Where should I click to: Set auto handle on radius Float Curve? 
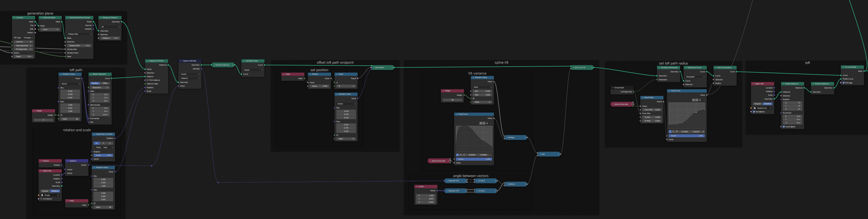coord(670,132)
